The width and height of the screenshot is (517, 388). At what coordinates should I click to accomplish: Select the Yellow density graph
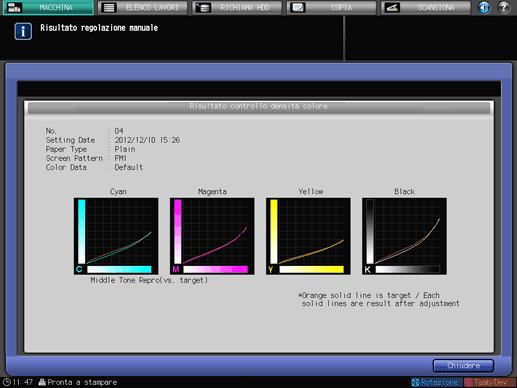pos(308,236)
